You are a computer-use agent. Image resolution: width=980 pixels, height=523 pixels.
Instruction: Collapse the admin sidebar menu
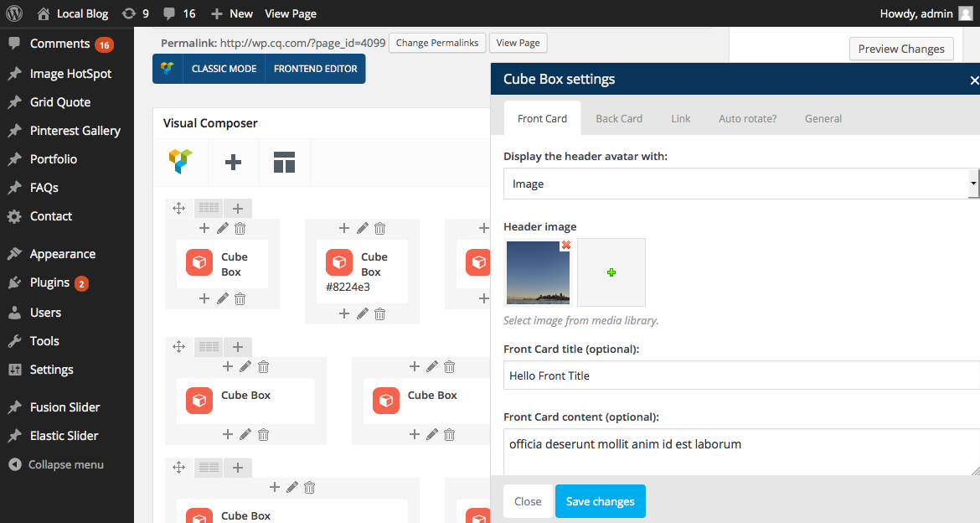point(56,464)
